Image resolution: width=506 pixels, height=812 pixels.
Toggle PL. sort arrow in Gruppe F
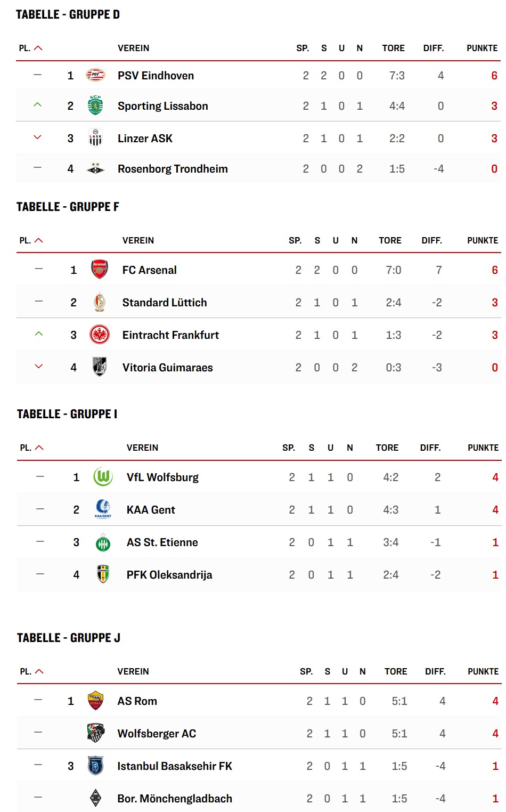pyautogui.click(x=38, y=240)
